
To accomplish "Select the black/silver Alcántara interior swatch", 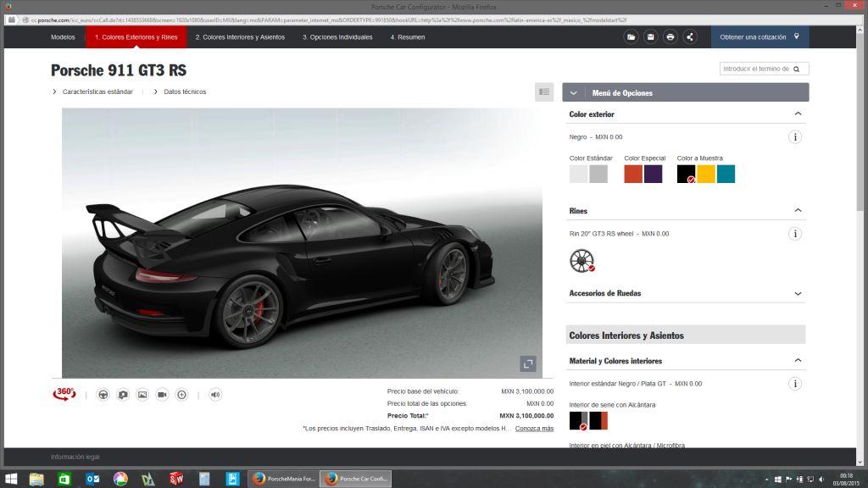I will tap(578, 420).
